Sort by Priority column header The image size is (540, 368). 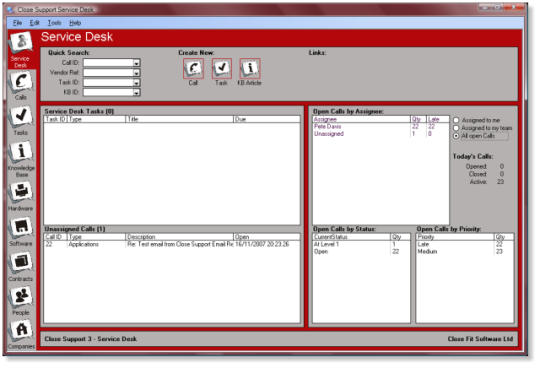coord(455,237)
